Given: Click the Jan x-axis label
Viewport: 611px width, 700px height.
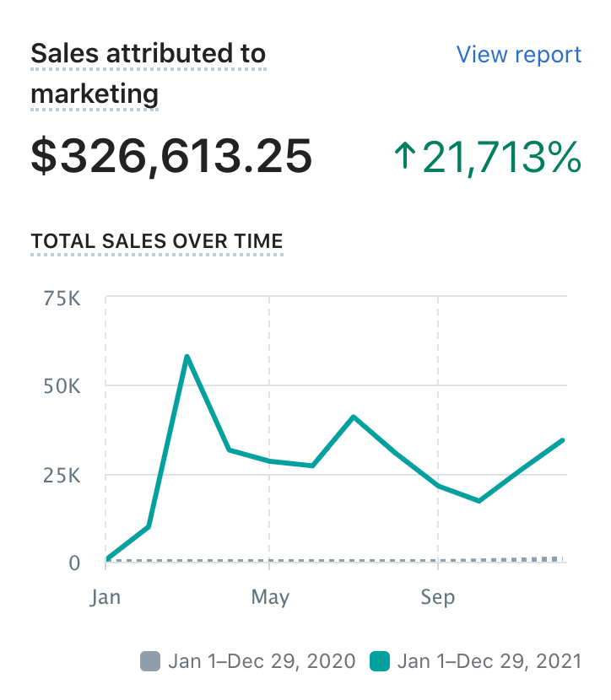Looking at the screenshot, I should click(105, 597).
